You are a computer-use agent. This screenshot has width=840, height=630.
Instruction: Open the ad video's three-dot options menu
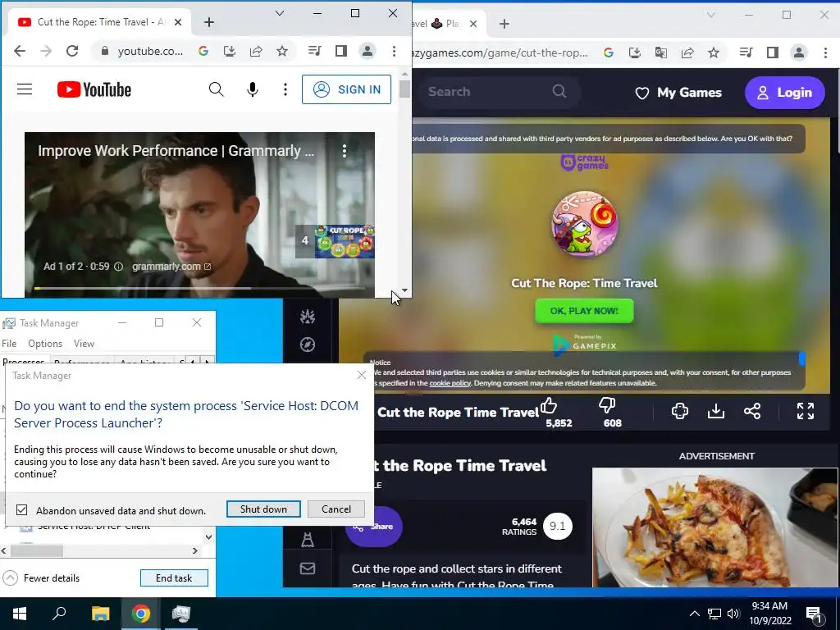pos(345,151)
